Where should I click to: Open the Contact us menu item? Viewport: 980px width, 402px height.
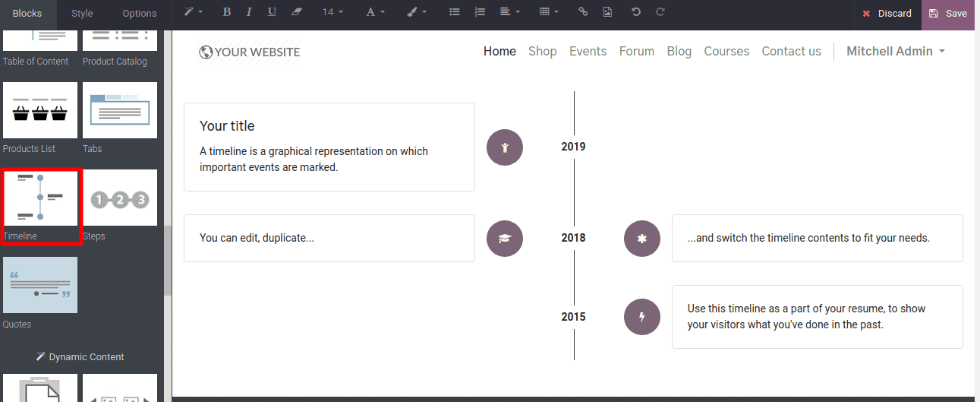pos(791,51)
